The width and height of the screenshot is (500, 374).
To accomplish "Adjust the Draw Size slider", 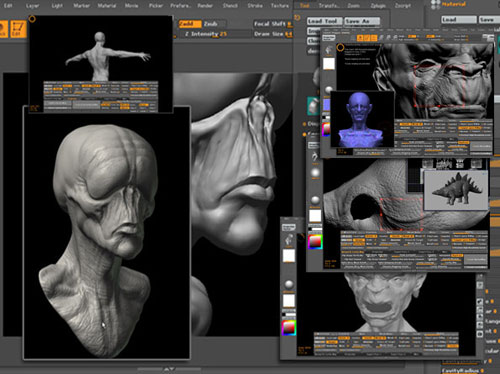I will (273, 34).
